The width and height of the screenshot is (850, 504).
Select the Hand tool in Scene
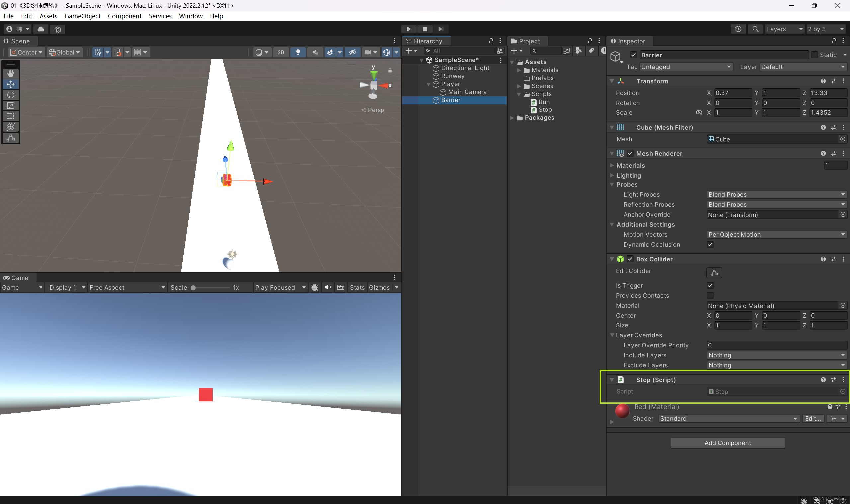(11, 73)
